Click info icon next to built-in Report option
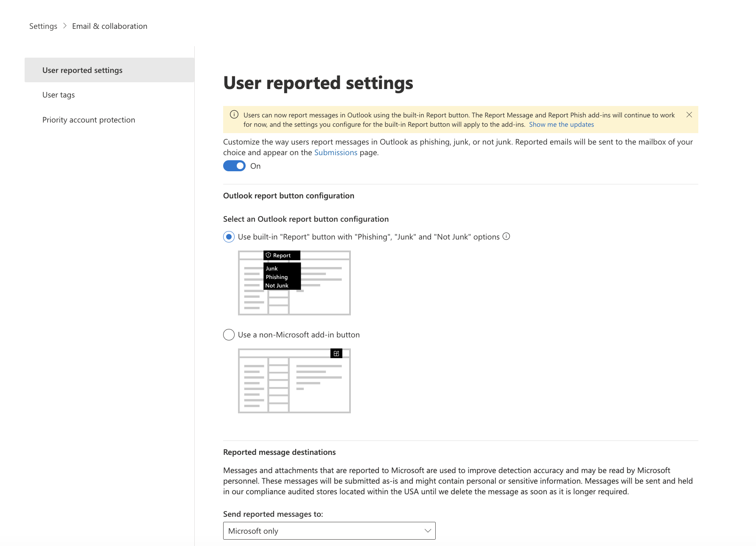 pyautogui.click(x=506, y=237)
